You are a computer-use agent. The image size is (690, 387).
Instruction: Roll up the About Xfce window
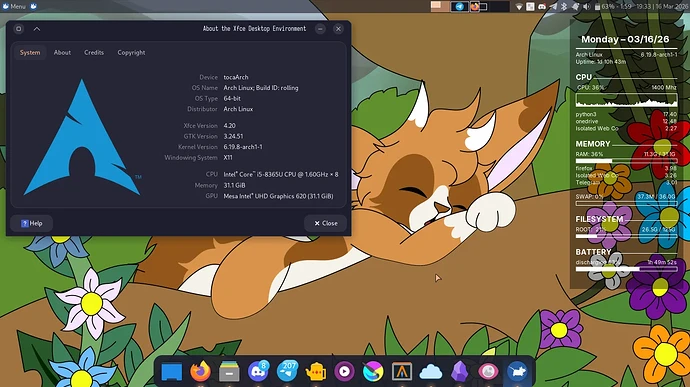coord(37,29)
